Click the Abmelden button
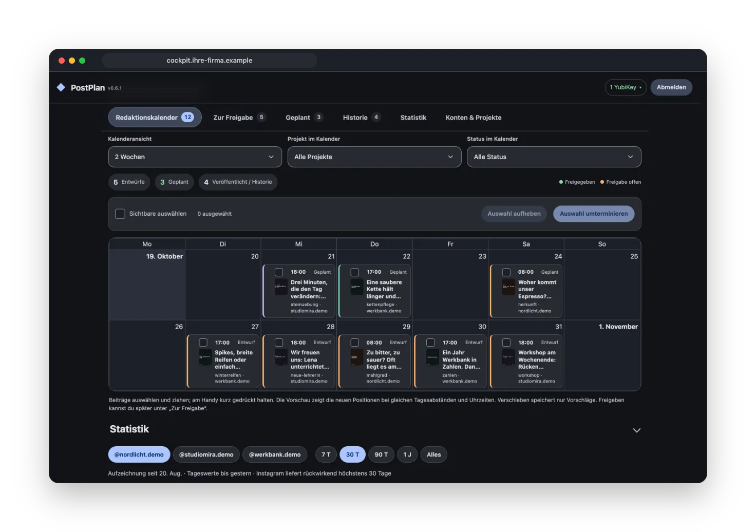Screen dimensions: 756x532 [x=671, y=87]
